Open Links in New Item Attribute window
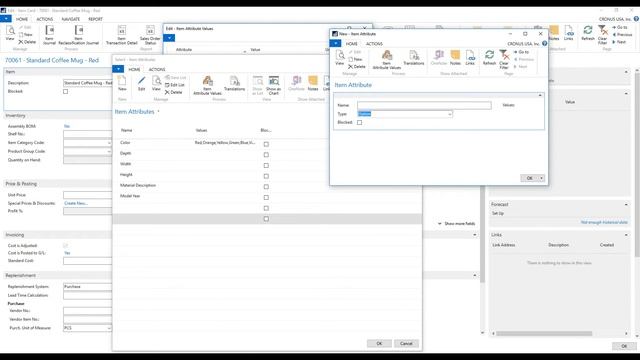This screenshot has height=360, width=640. point(470,58)
